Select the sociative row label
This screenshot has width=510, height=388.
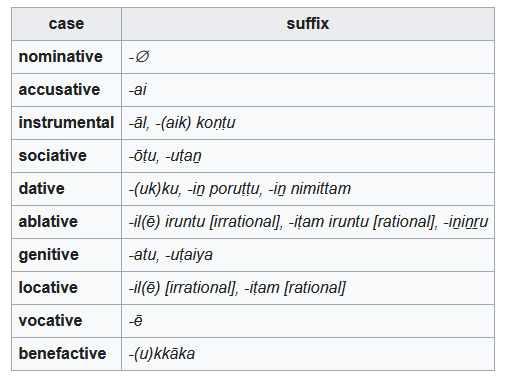coord(53,156)
